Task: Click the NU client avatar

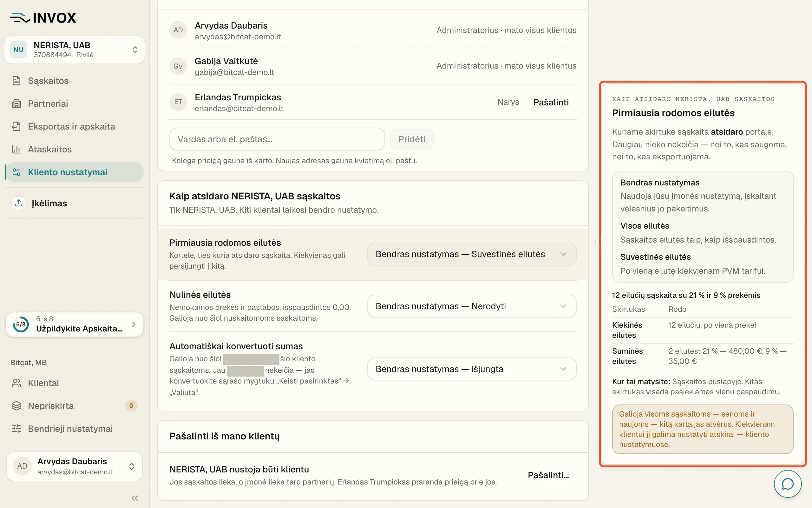Action: click(x=18, y=50)
